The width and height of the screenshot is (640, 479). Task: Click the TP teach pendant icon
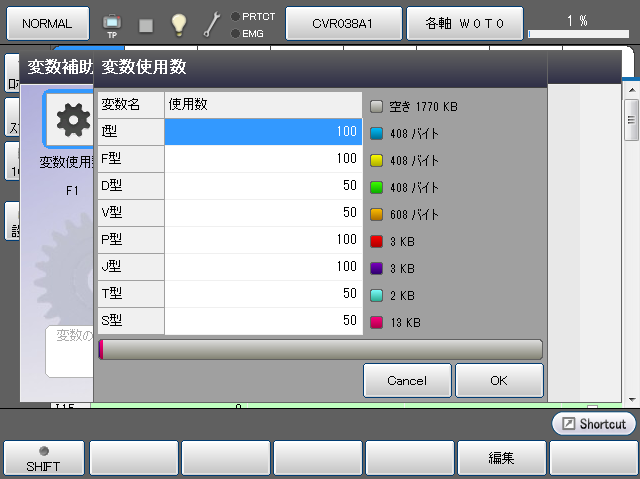click(x=111, y=23)
